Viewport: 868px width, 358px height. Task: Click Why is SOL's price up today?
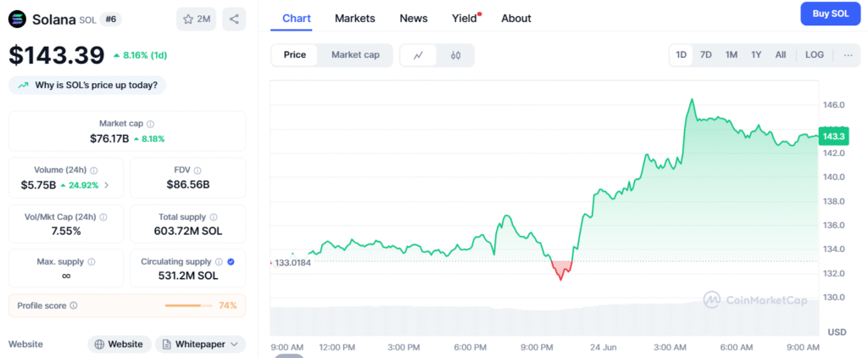click(87, 86)
